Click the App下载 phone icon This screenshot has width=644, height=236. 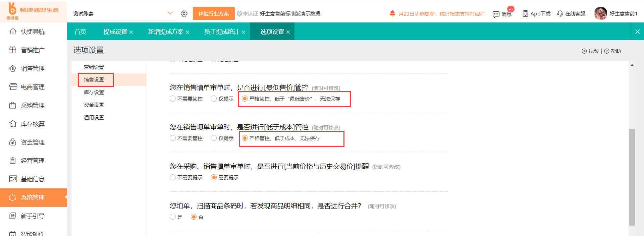pos(525,13)
